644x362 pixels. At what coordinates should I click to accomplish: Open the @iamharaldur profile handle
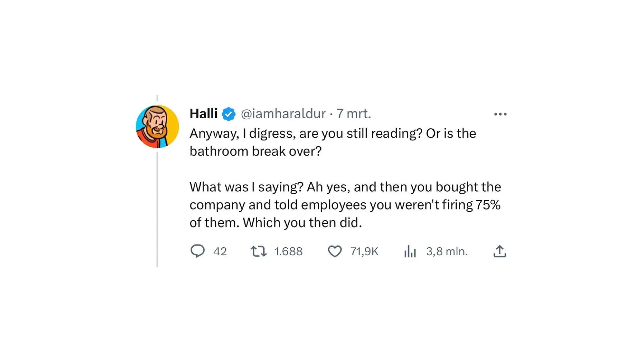tap(283, 114)
